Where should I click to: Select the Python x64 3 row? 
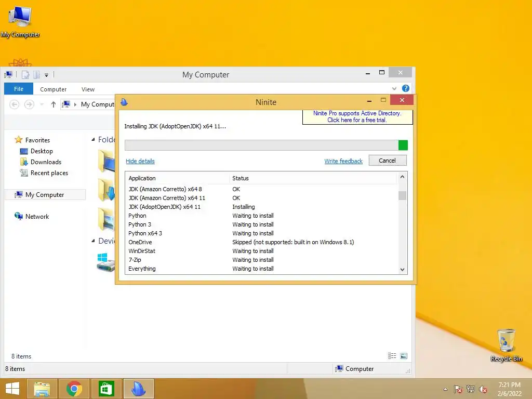coord(262,233)
